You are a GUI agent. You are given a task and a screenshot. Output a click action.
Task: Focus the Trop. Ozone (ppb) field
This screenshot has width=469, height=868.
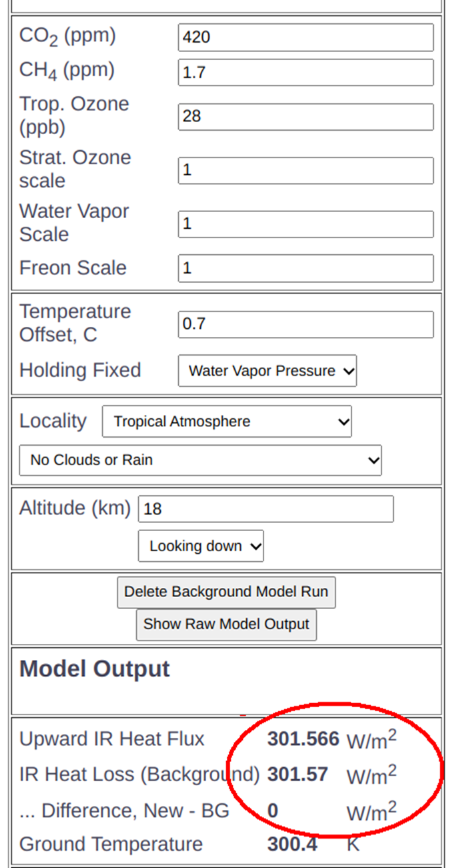click(x=306, y=117)
